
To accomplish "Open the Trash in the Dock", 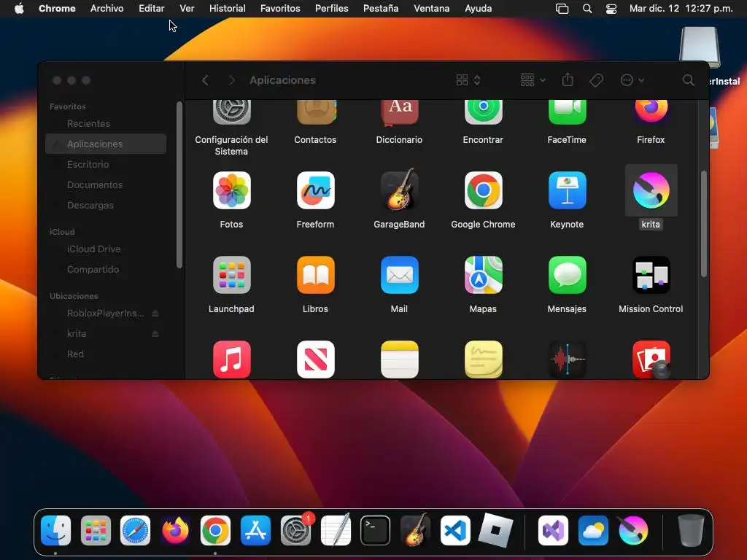I will click(691, 530).
